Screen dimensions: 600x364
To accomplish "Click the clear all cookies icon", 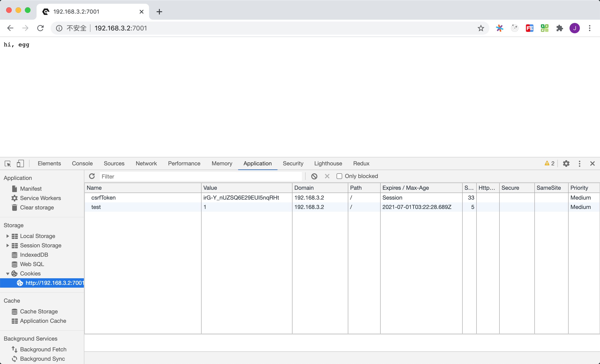I will 314,176.
